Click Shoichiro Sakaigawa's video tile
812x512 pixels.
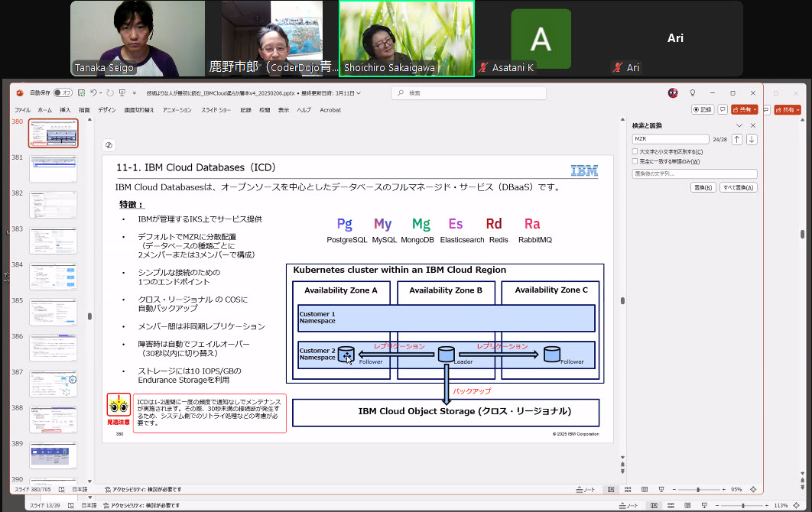(x=407, y=39)
